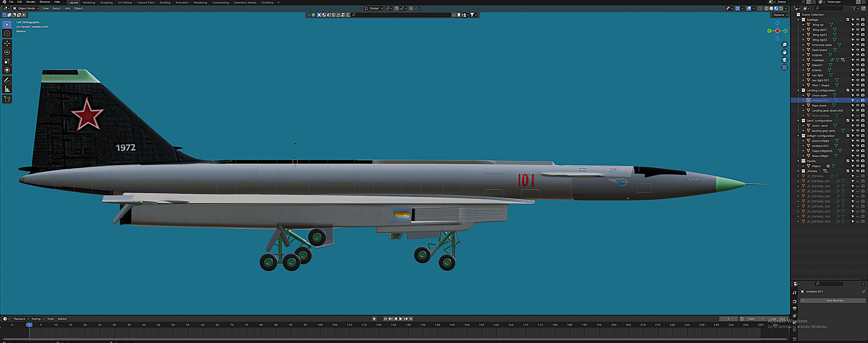Toggle viewport gizmos display
This screenshot has width=868, height=343.
(738, 8)
